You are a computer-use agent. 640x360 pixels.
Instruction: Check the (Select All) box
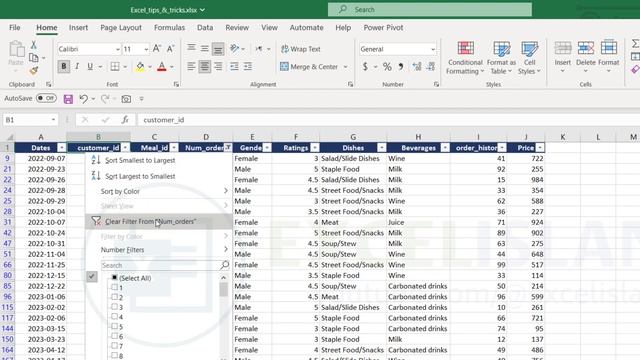tap(115, 278)
